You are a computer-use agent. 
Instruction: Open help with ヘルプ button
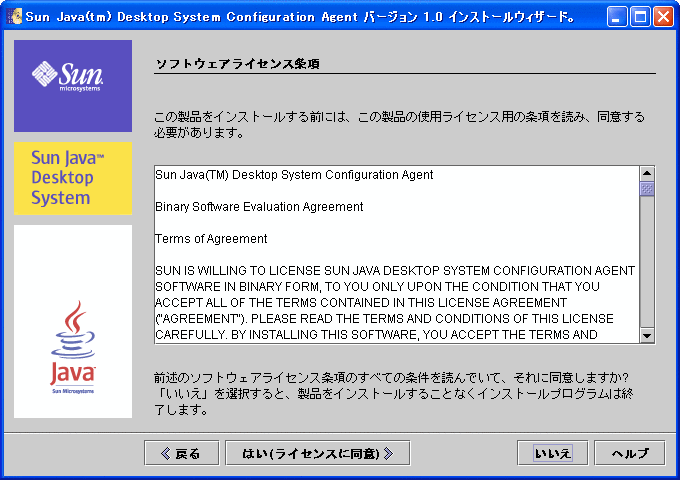[629, 453]
